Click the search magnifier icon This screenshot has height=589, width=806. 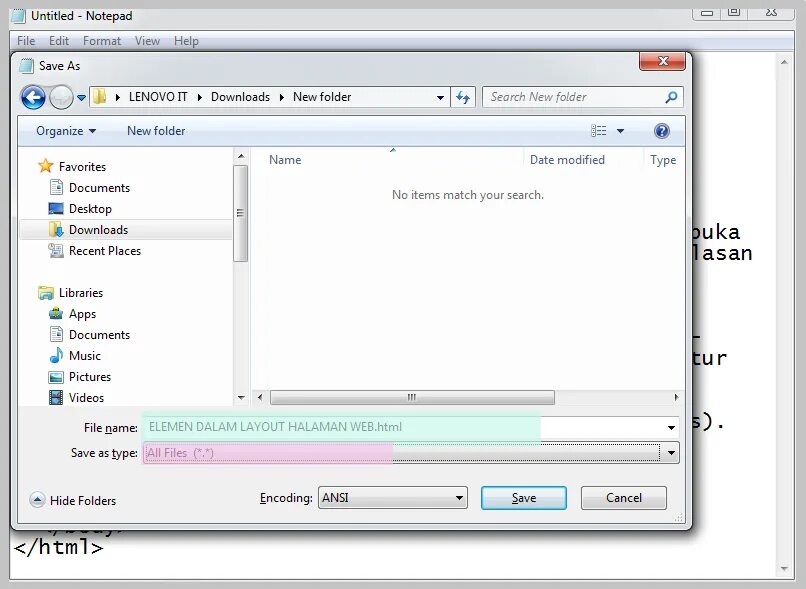671,97
